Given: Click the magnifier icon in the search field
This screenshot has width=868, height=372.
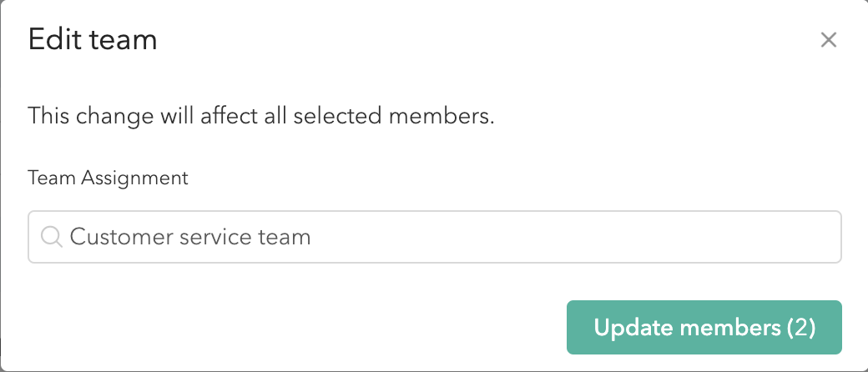Looking at the screenshot, I should 52,238.
